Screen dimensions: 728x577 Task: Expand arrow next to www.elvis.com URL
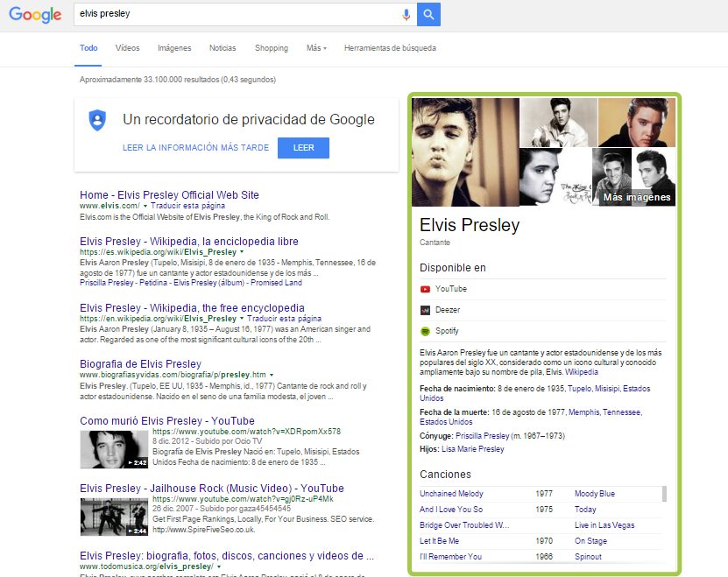click(145, 206)
